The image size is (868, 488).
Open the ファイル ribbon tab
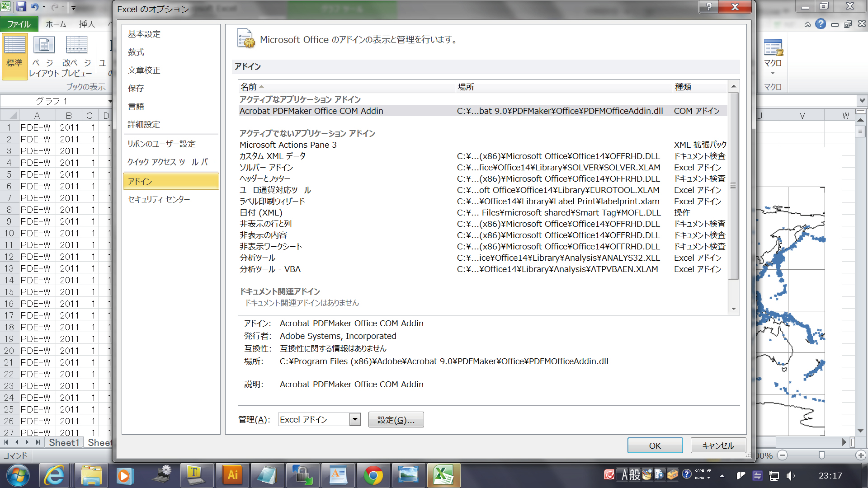point(19,24)
